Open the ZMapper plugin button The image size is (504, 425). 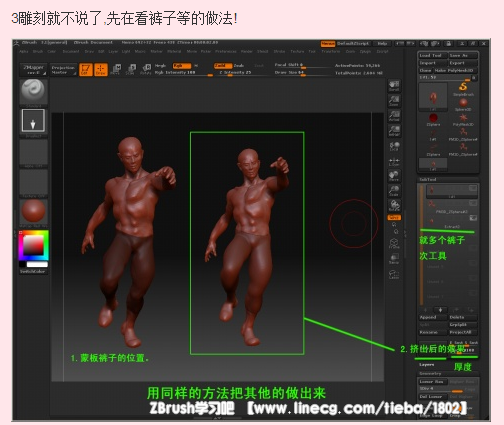pyautogui.click(x=33, y=70)
